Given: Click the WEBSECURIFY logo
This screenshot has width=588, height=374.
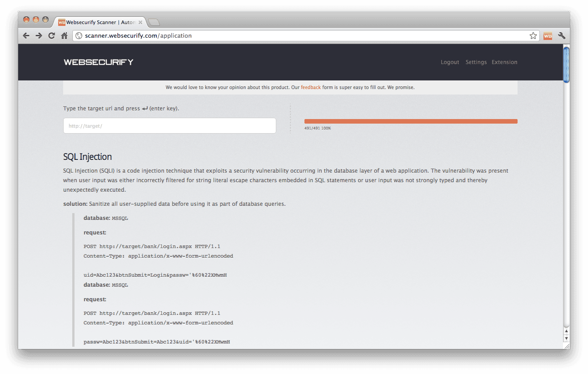Looking at the screenshot, I should click(99, 62).
